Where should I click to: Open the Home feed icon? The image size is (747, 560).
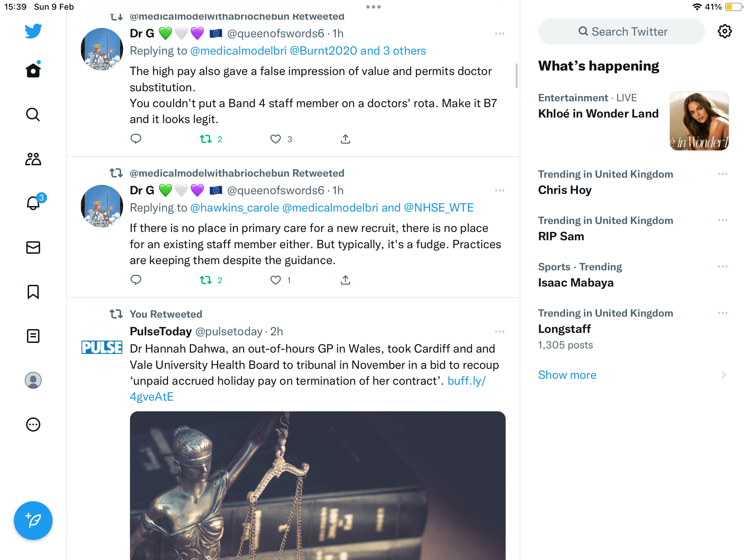(33, 70)
